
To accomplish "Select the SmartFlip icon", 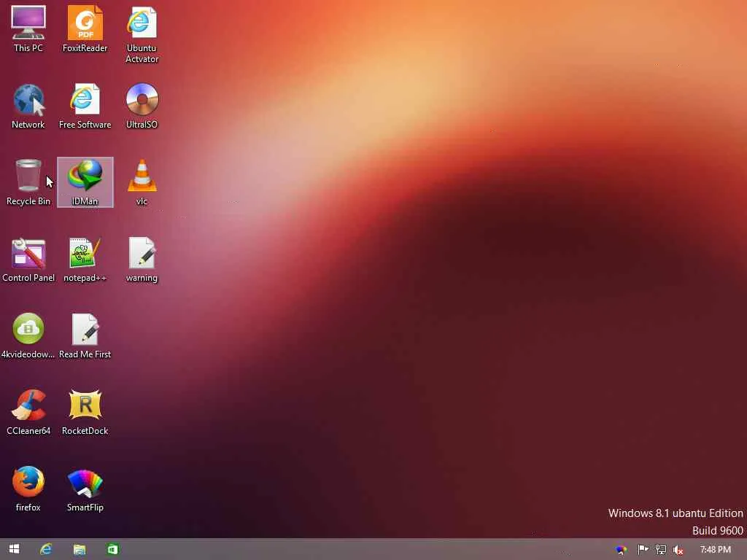I will point(85,489).
